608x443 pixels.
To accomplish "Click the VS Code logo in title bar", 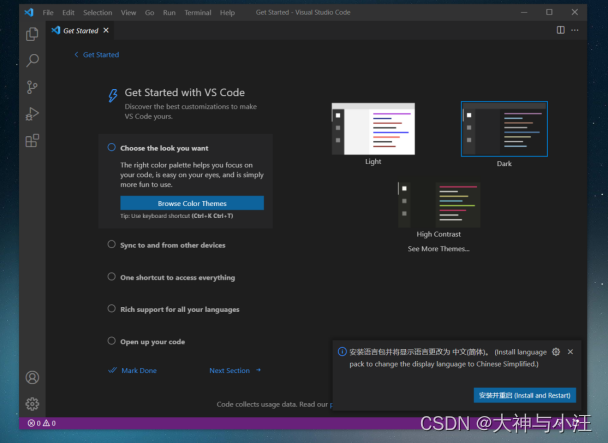I will pos(29,12).
